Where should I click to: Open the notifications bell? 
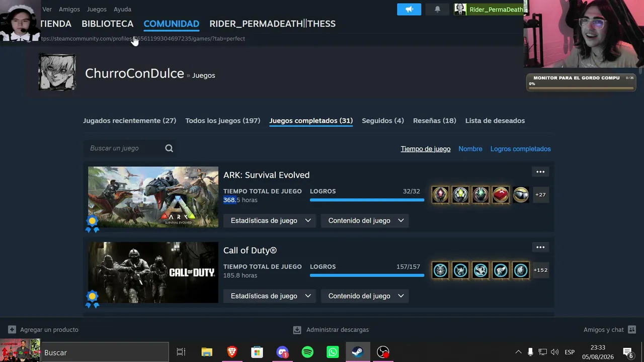437,10
